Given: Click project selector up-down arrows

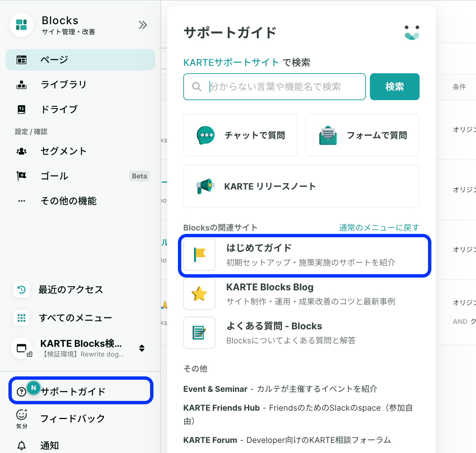Looking at the screenshot, I should 142,348.
